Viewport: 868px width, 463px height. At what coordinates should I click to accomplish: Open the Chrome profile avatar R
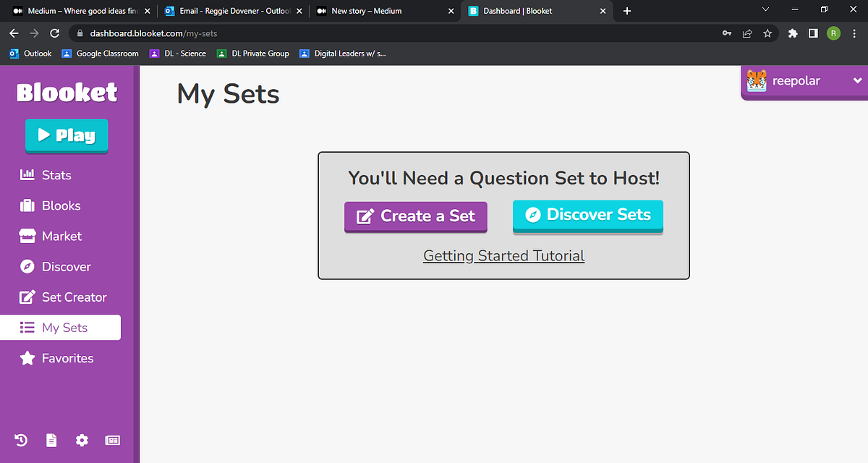pyautogui.click(x=833, y=33)
